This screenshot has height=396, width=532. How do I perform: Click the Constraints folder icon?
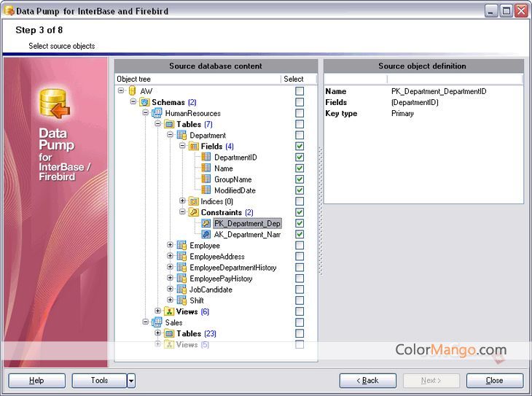[x=193, y=212]
